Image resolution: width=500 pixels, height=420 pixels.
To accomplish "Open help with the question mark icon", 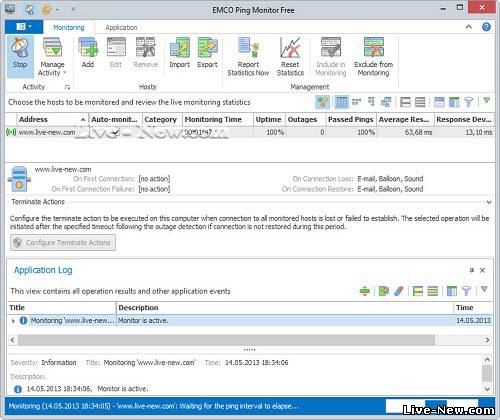I will [x=486, y=27].
